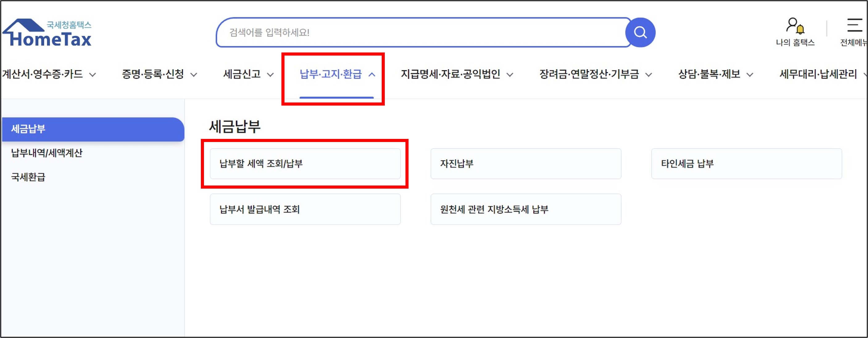Open 납부할 세액 조회/납부
The height and width of the screenshot is (338, 868).
point(305,164)
